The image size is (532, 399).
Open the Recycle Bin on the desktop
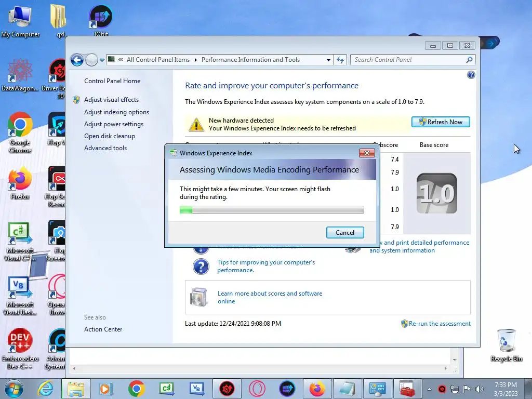[506, 345]
